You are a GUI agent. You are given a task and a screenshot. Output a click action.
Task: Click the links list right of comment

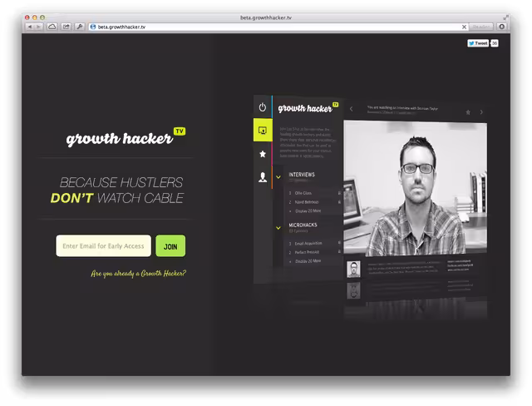coord(460,265)
